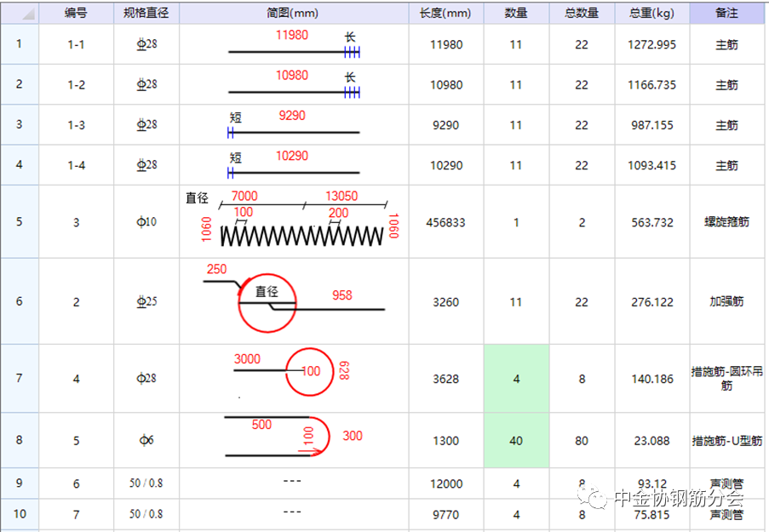Click the Φ10 specification cell
Viewport: 769px width, 532px height.
click(146, 222)
